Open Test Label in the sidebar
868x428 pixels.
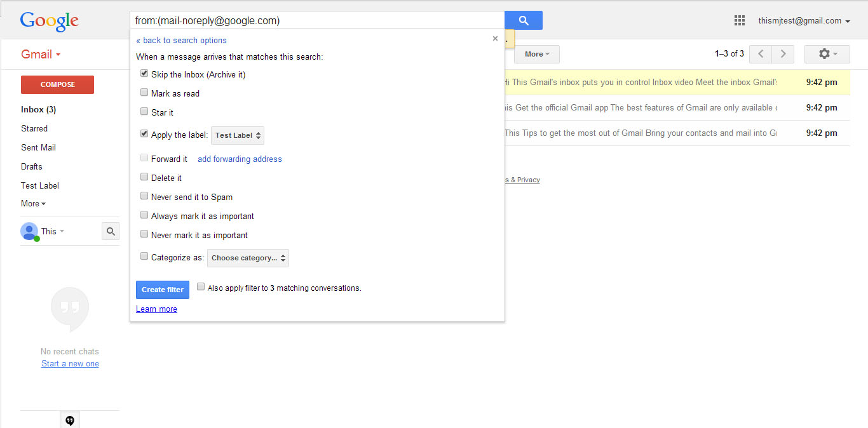[x=40, y=185]
